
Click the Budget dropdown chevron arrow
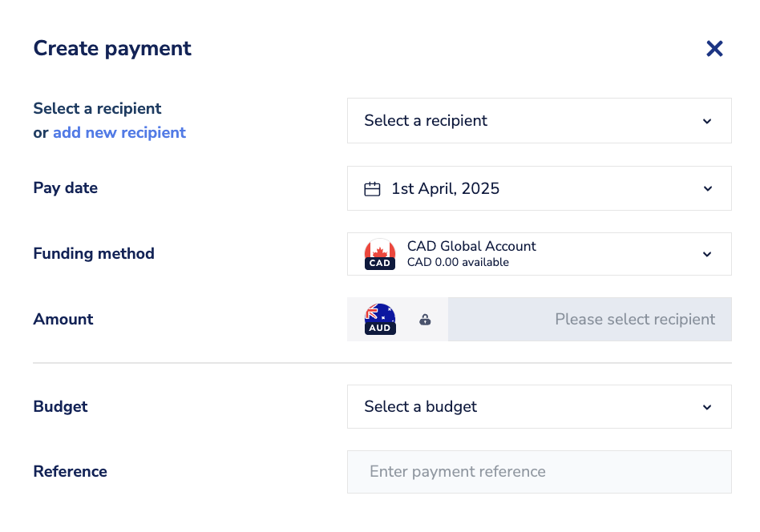point(707,407)
